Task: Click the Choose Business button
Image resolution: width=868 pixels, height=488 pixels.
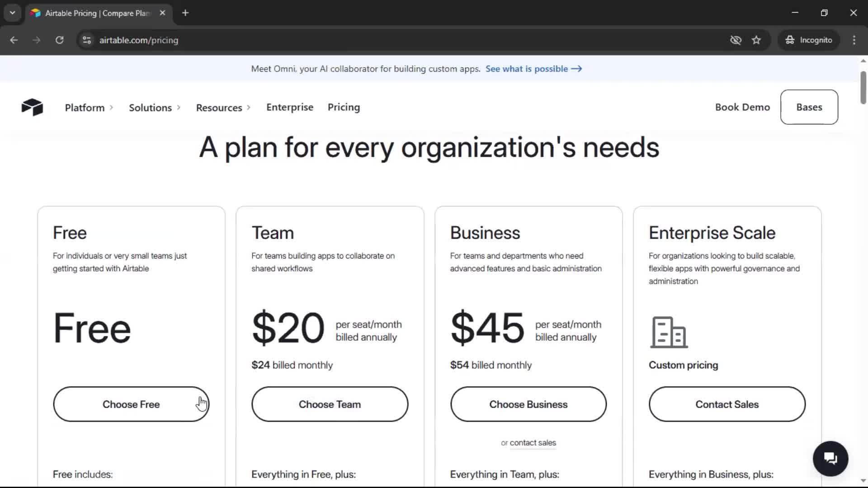Action: (528, 404)
